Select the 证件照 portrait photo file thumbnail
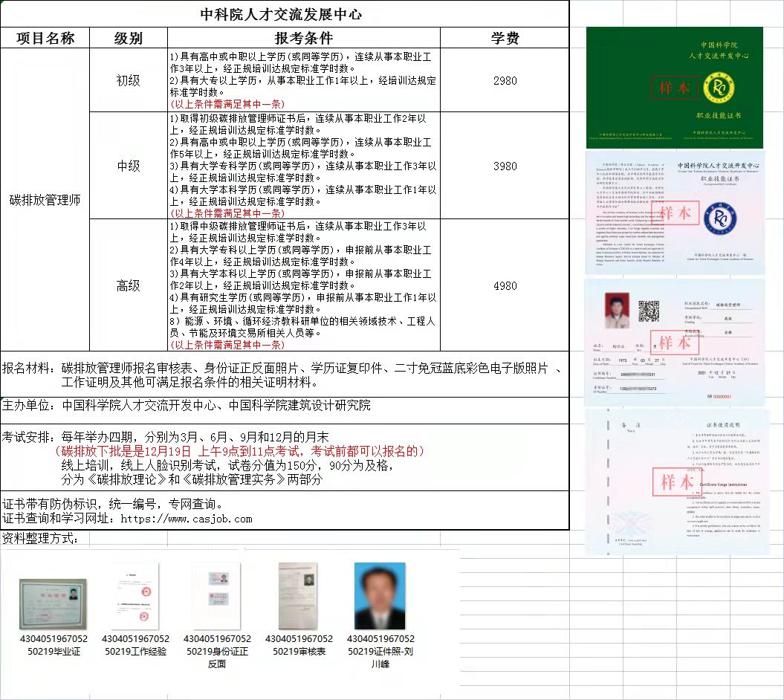 (380, 595)
